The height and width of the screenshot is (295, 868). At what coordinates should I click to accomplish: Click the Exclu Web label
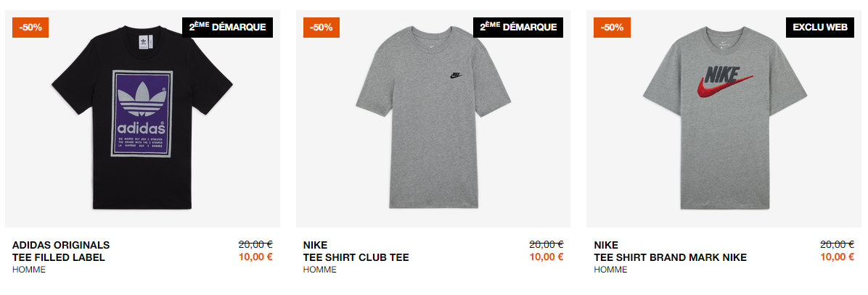click(x=820, y=27)
